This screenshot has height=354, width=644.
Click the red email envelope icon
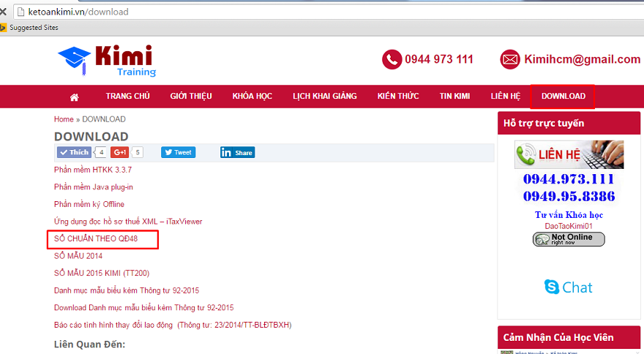click(x=510, y=60)
